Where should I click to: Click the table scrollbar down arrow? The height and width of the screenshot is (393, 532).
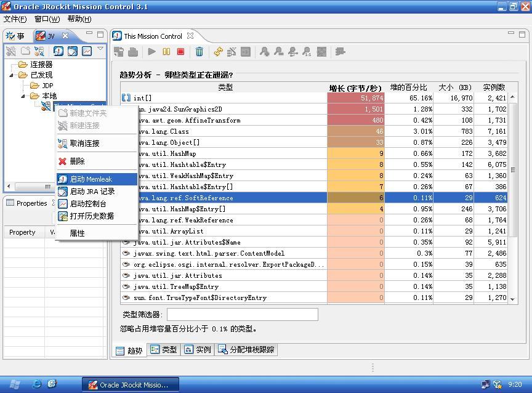513,299
